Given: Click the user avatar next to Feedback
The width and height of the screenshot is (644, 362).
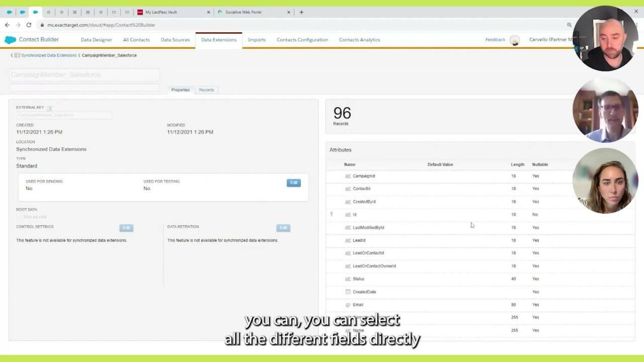Looking at the screenshot, I should (514, 40).
